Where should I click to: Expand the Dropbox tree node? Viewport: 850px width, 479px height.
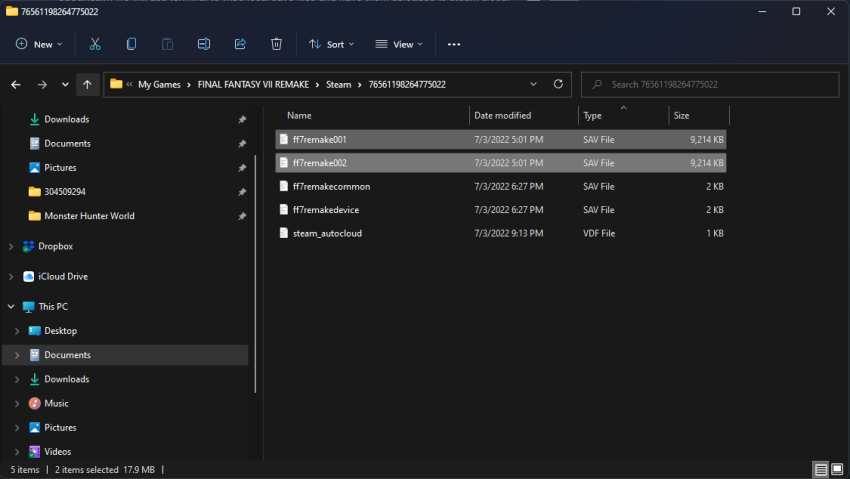point(12,246)
